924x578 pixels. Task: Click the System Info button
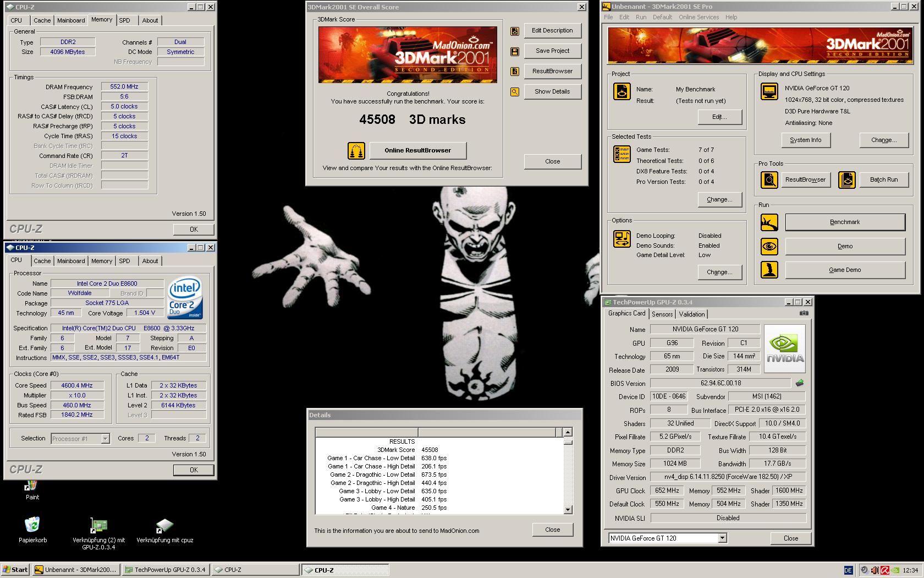pos(805,140)
